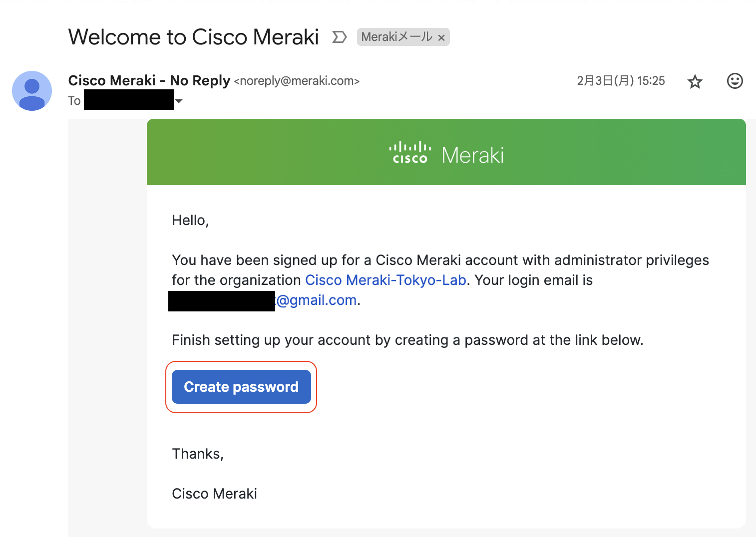
Task: Add an emoji reaction to the message
Action: pos(735,81)
